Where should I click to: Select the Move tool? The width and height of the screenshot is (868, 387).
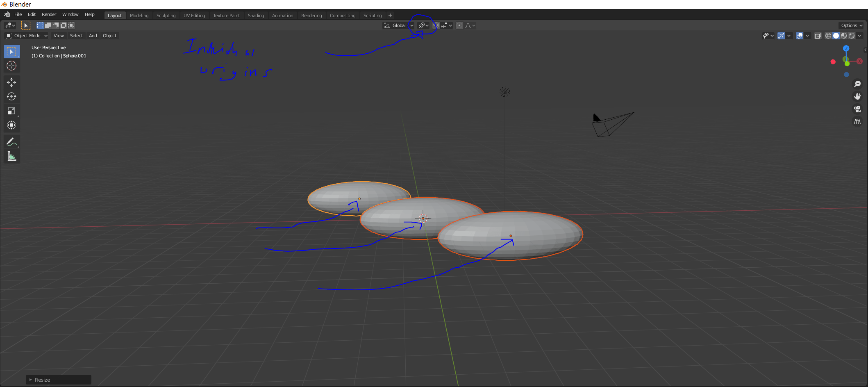11,82
